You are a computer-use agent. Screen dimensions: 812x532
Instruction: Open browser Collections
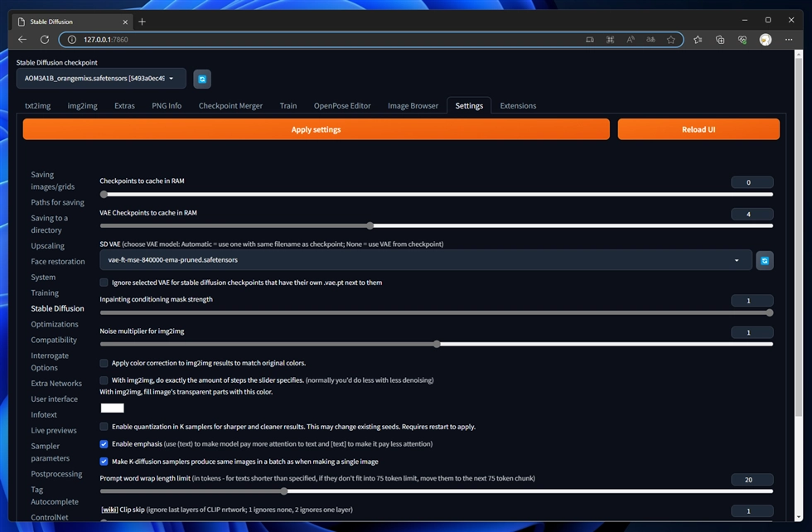720,40
